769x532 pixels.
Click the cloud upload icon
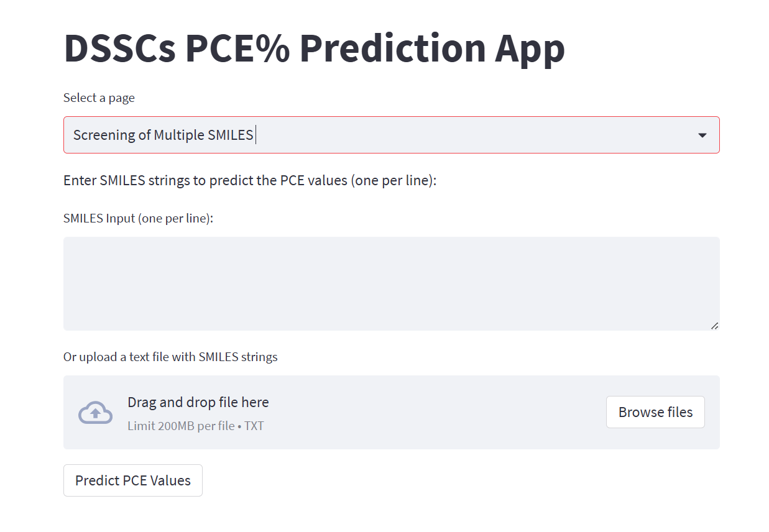(x=95, y=413)
